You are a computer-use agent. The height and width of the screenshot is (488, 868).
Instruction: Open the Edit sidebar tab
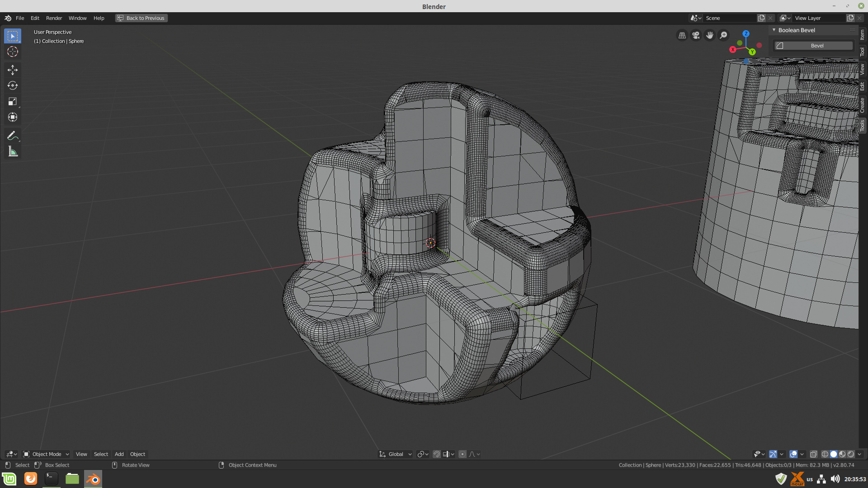[863, 86]
